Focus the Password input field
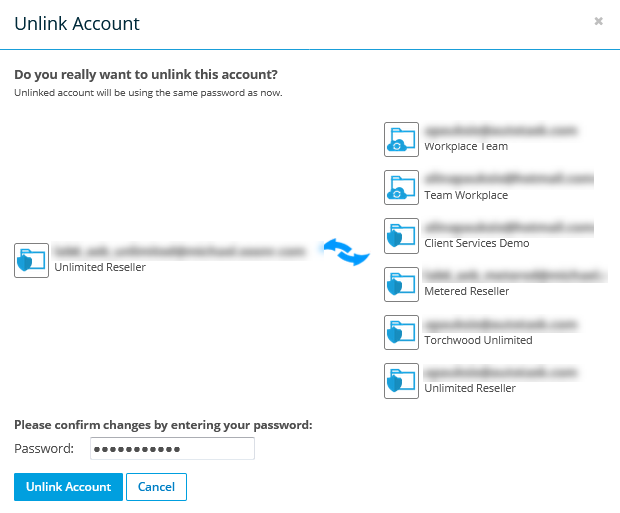Image resolution: width=620 pixels, height=513 pixels. tap(172, 449)
